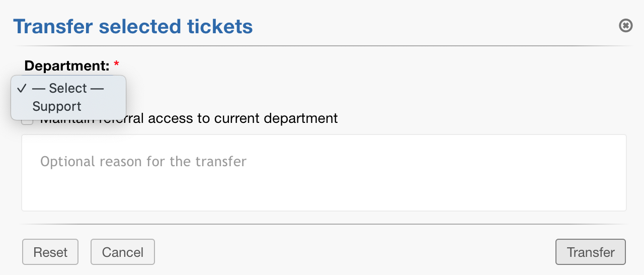Click the red required asterisk
Viewport: 644px width, 275px height.
[117, 65]
